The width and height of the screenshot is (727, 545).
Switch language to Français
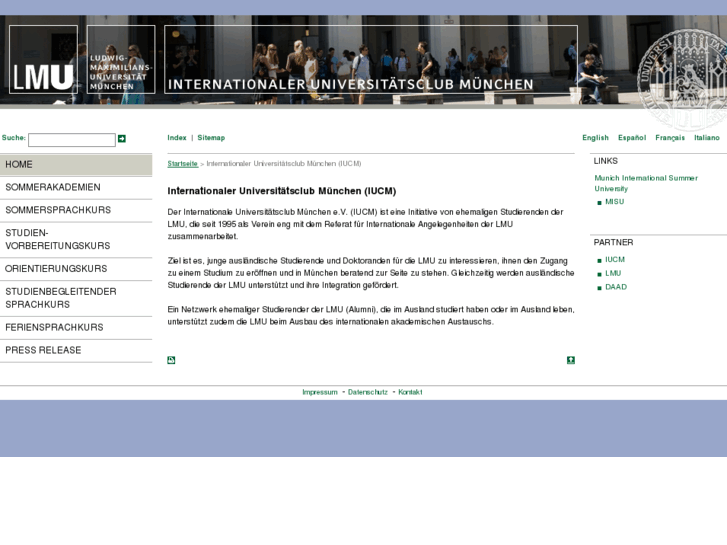point(670,138)
